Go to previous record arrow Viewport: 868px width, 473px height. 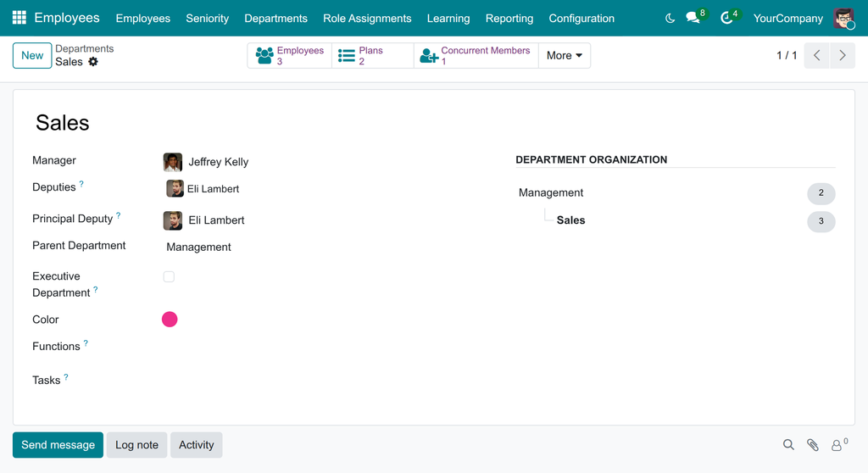click(816, 55)
